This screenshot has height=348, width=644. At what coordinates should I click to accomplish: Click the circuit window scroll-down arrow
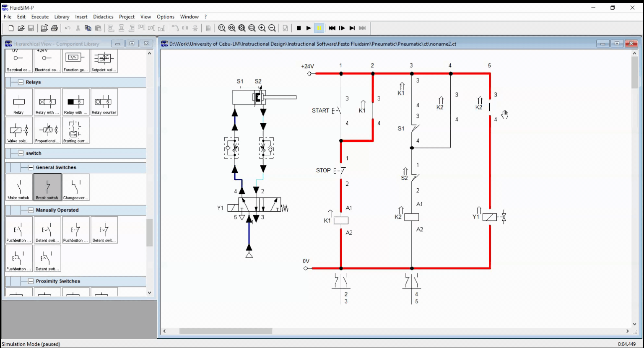point(634,324)
